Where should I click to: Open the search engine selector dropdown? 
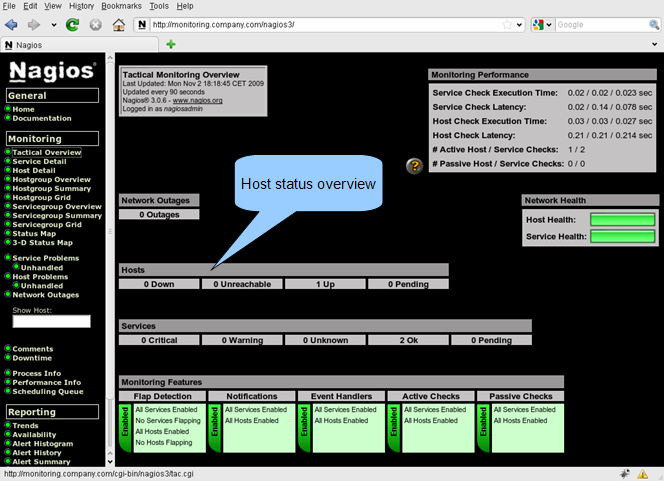tap(549, 25)
